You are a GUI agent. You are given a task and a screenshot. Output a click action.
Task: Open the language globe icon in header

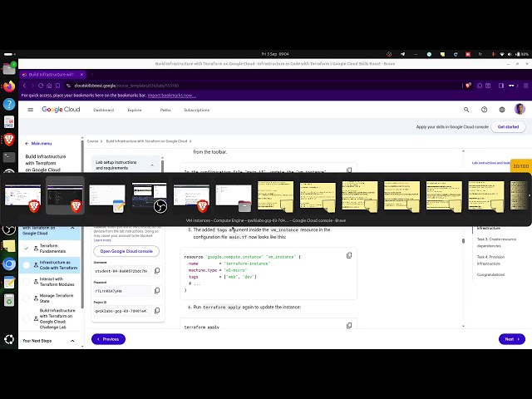click(x=502, y=110)
